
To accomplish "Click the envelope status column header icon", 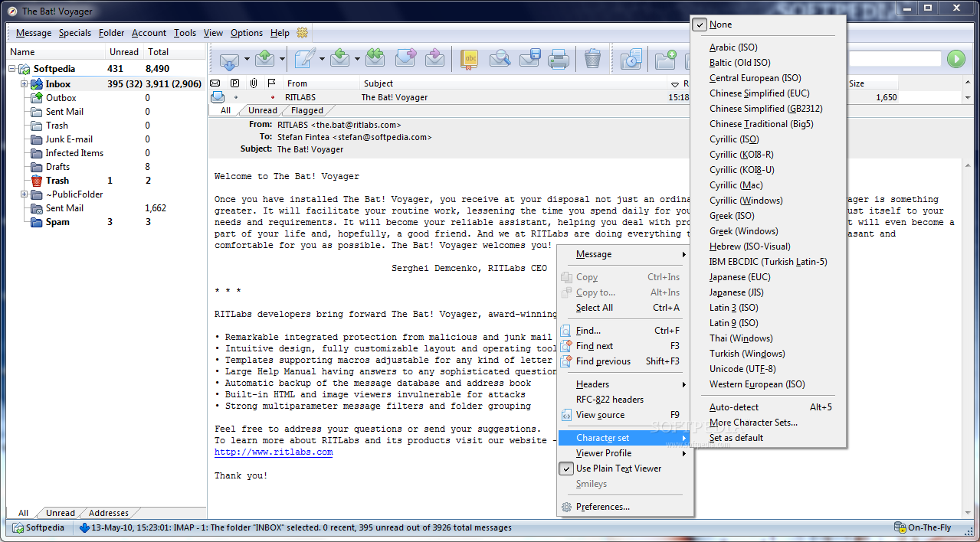I will tap(215, 83).
